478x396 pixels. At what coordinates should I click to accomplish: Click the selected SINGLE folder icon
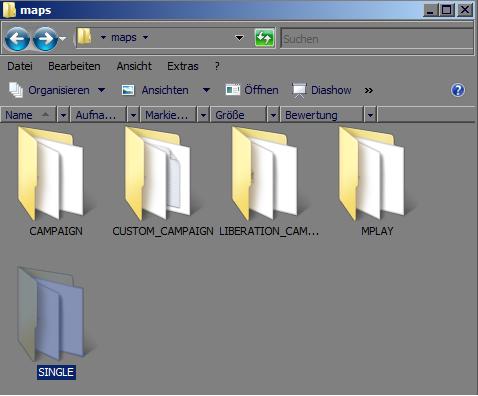(x=51, y=314)
